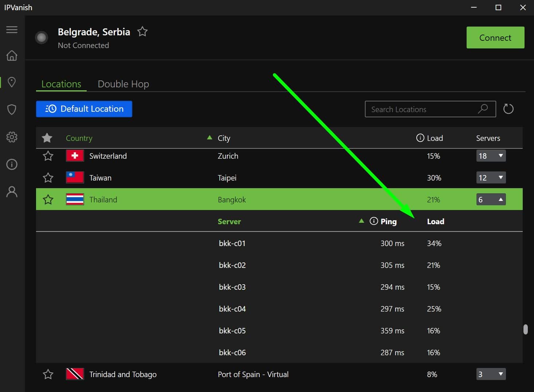Select server bkk-c01
Screen dimensions: 534x392
point(232,243)
